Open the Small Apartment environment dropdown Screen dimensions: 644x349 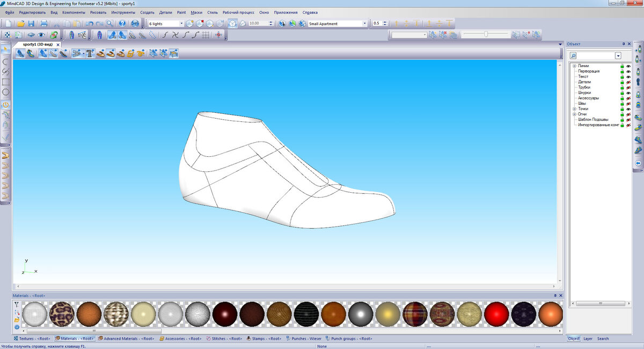point(365,24)
